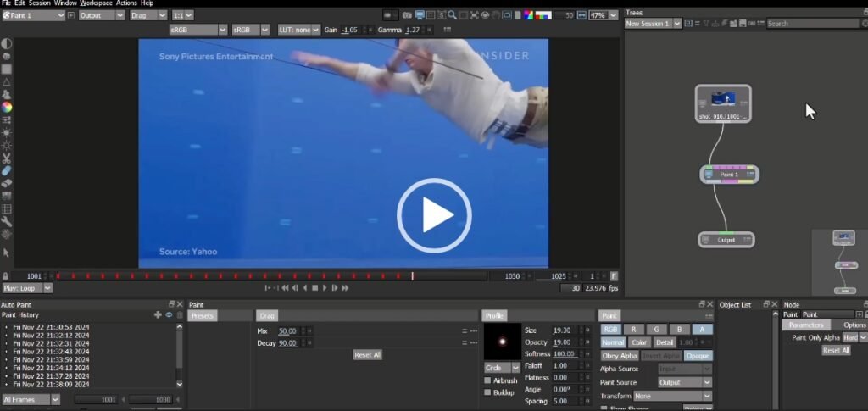Click the list icon right of Gamma field
The width and height of the screenshot is (868, 411).
pyautogui.click(x=448, y=30)
